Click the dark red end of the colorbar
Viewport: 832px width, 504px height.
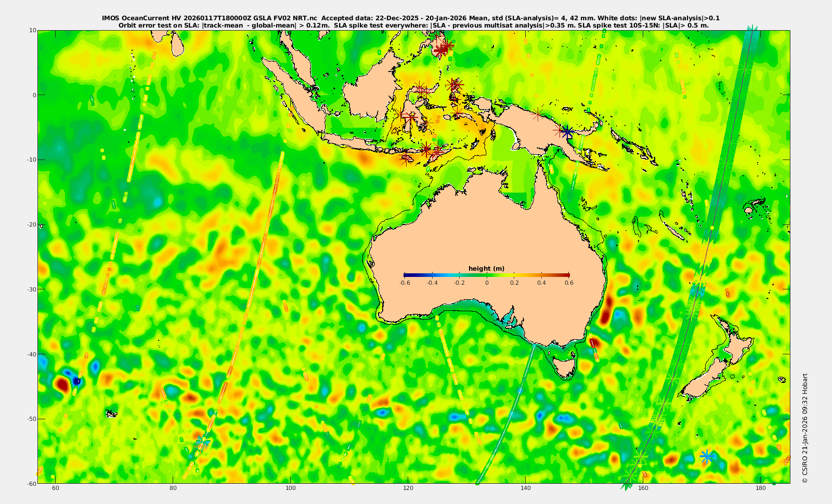567,275
